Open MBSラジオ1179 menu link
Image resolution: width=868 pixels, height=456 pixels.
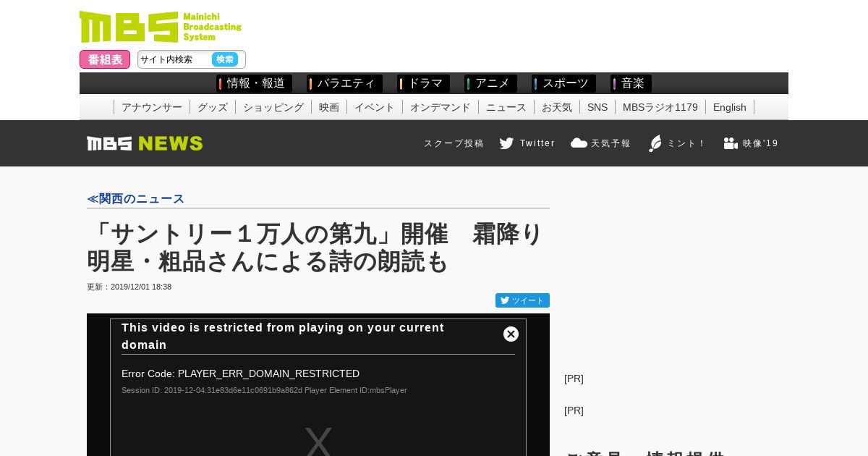[x=660, y=107]
